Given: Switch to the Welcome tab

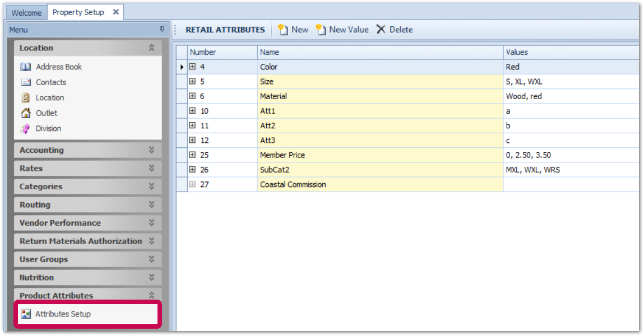Looking at the screenshot, I should pyautogui.click(x=26, y=12).
